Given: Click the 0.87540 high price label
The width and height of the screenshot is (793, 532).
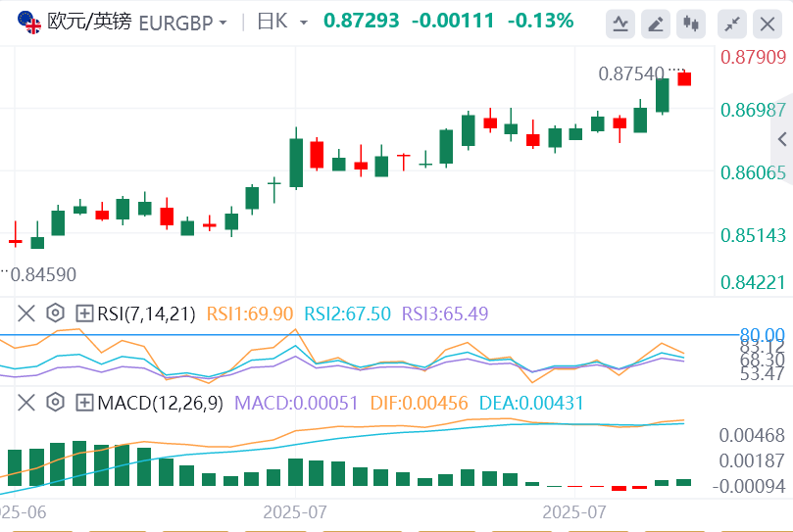Looking at the screenshot, I should [631, 73].
